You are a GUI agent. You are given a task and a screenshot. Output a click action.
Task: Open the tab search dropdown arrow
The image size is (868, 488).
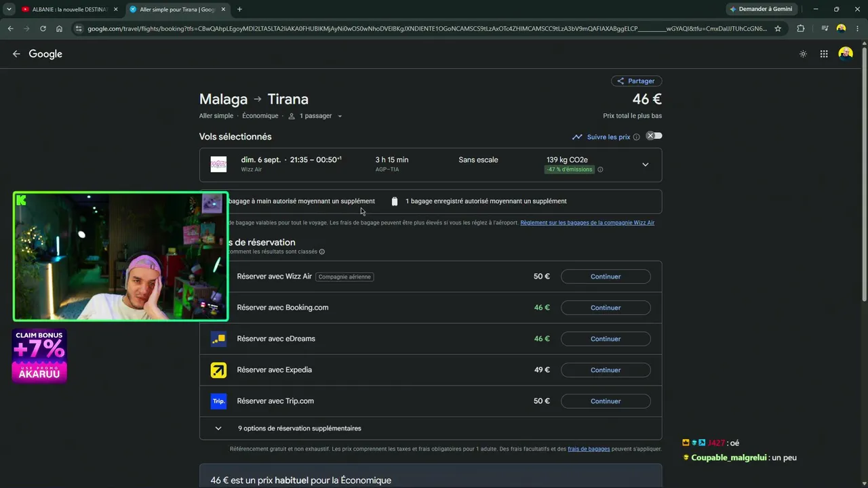coord(9,9)
